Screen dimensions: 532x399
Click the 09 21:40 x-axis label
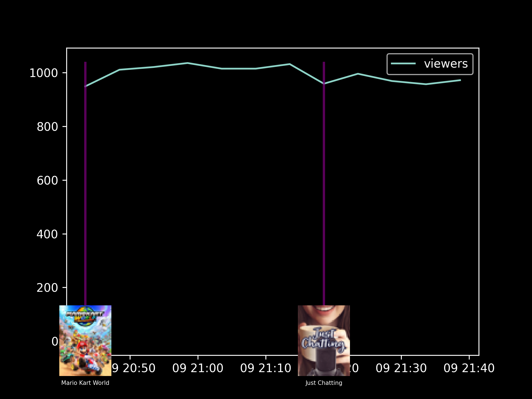pos(469,368)
